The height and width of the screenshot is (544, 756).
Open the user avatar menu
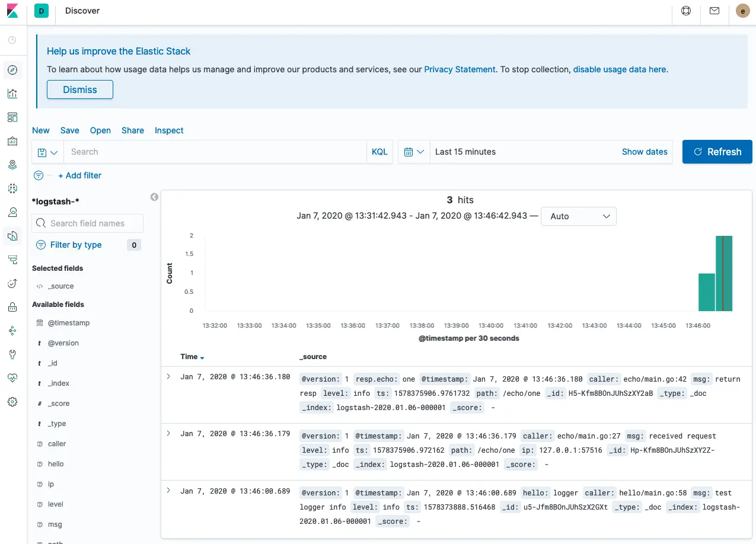pos(742,11)
